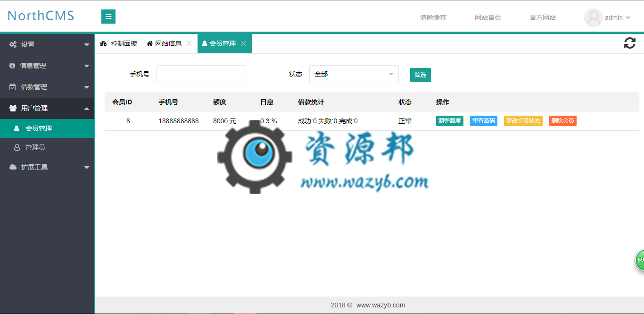The width and height of the screenshot is (644, 314).
Task: Open 会员管理 in the sidebar
Action: (x=47, y=128)
